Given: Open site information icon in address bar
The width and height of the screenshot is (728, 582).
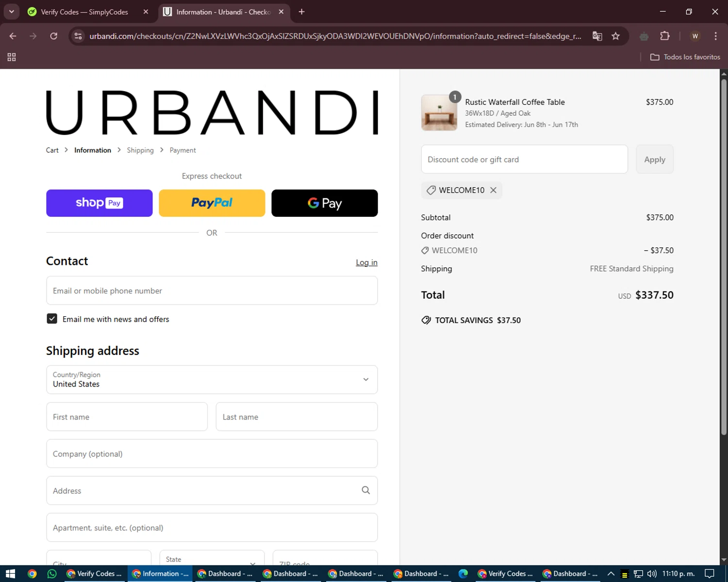Looking at the screenshot, I should tap(78, 36).
